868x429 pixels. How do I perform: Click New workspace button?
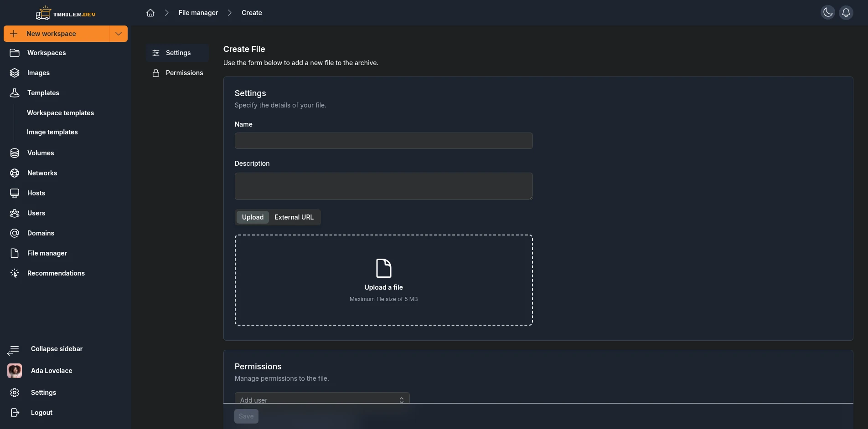[57, 34]
